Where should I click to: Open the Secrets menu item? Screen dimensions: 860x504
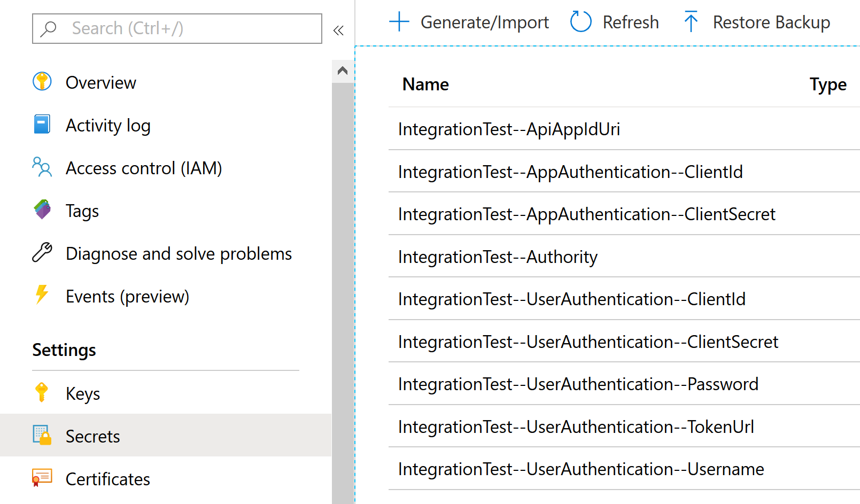[x=92, y=436]
